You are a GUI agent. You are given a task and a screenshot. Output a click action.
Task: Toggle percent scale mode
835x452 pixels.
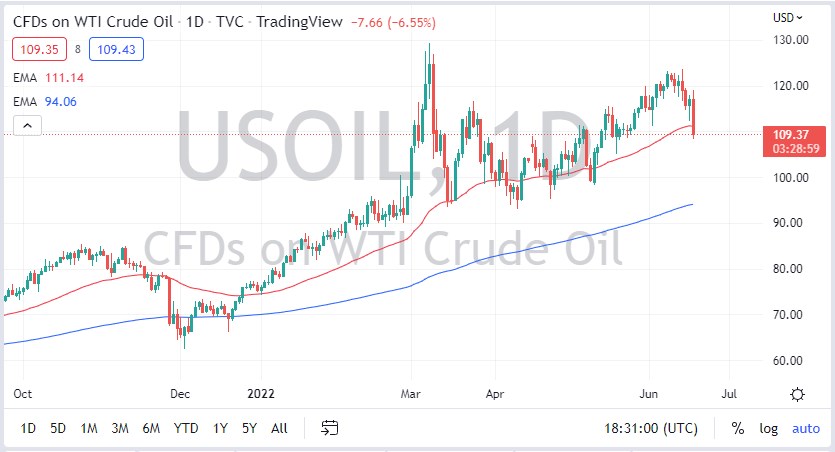tap(738, 428)
